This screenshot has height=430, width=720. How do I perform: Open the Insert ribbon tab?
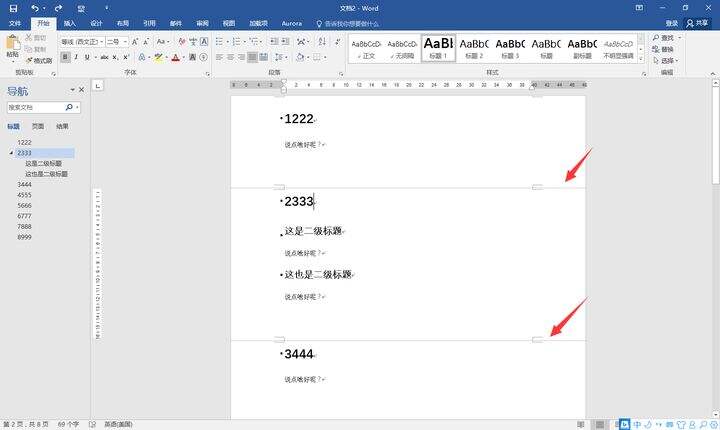[x=69, y=23]
